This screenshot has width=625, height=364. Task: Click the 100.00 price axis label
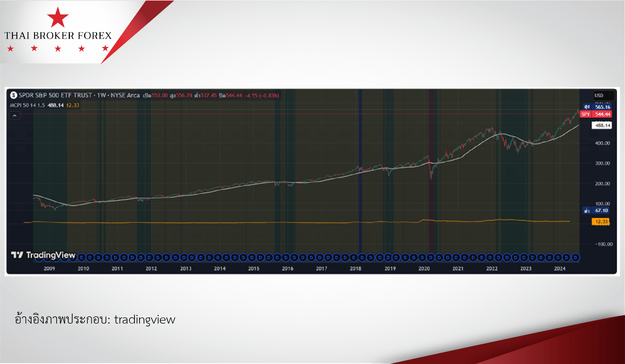(602, 204)
